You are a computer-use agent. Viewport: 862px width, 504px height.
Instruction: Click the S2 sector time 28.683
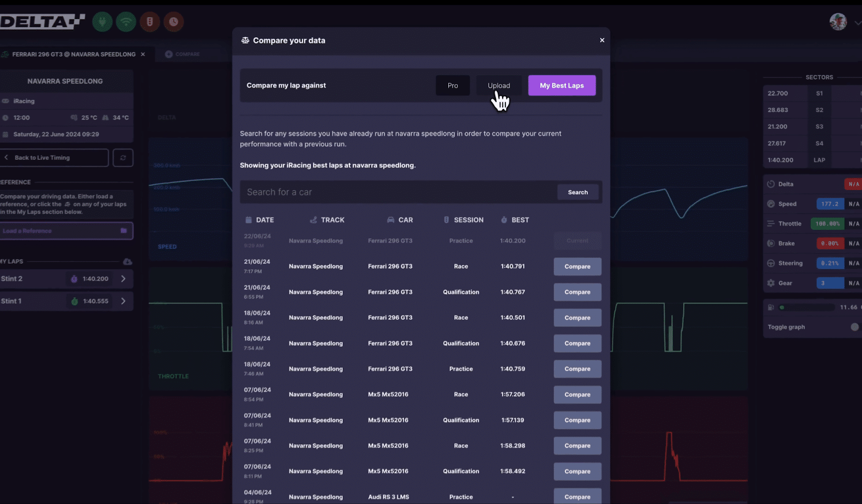(x=777, y=110)
